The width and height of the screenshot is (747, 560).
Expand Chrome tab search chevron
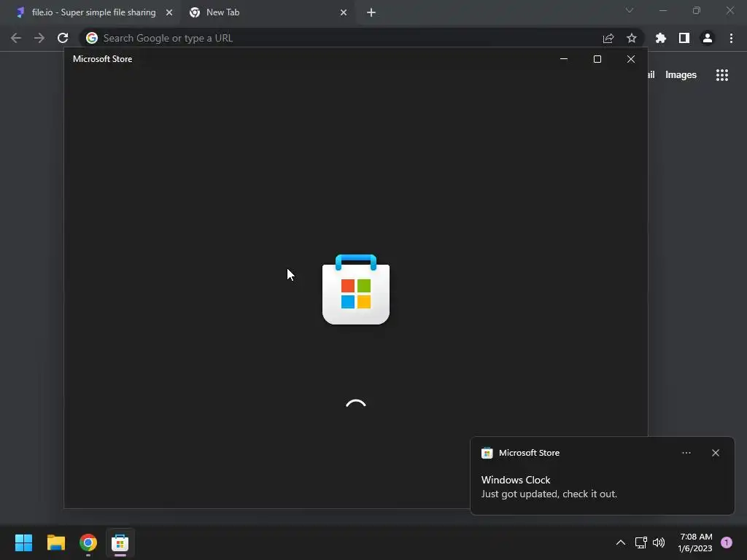pyautogui.click(x=630, y=10)
